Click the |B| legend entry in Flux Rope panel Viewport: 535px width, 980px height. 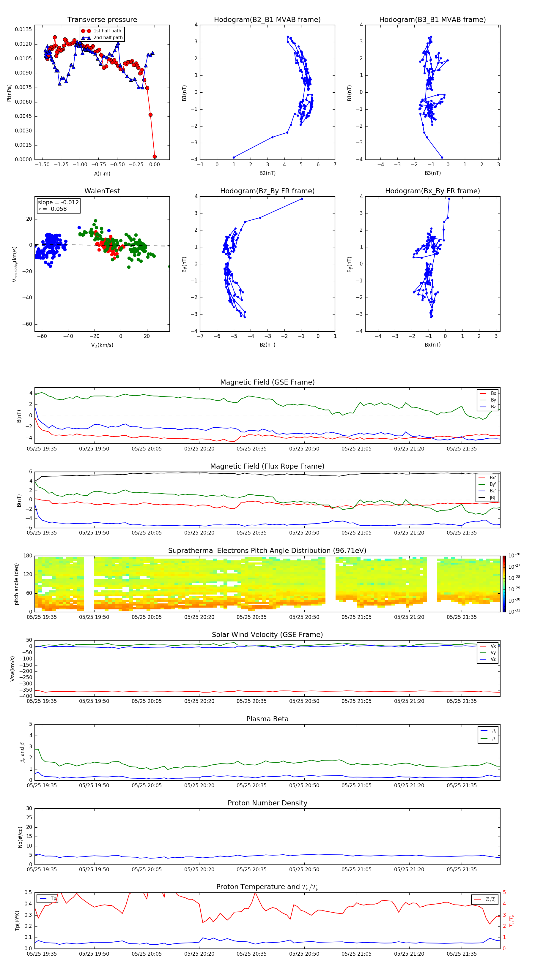(487, 498)
